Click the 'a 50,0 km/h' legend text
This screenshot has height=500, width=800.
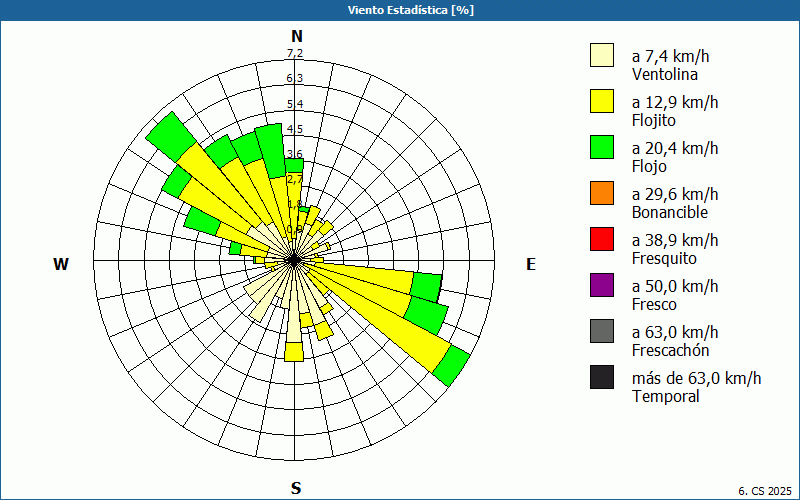[x=675, y=286]
